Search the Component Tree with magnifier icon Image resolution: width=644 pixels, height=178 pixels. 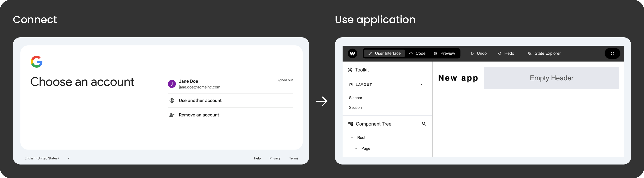coord(424,124)
